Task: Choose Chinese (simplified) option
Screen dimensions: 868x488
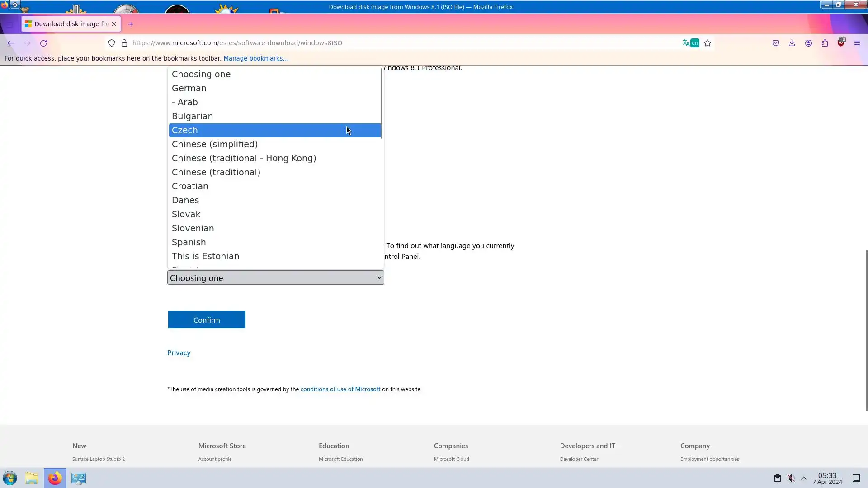Action: 215,144
